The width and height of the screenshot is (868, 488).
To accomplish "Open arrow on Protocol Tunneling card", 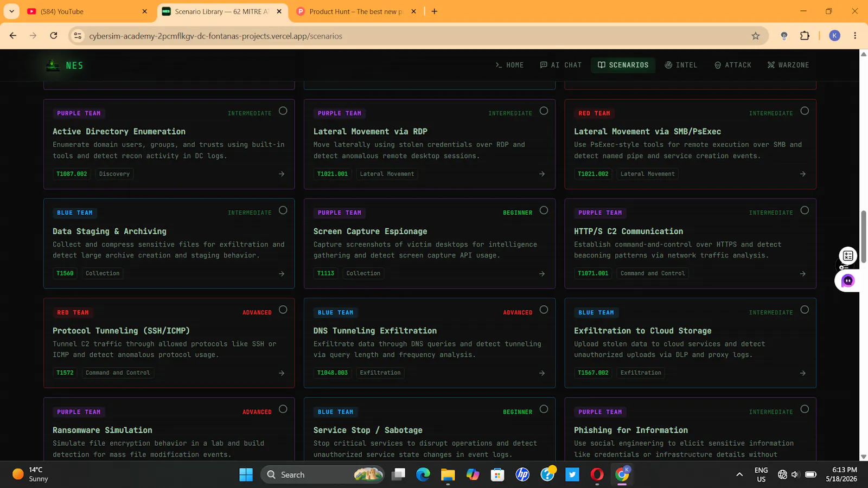I will 282,373.
